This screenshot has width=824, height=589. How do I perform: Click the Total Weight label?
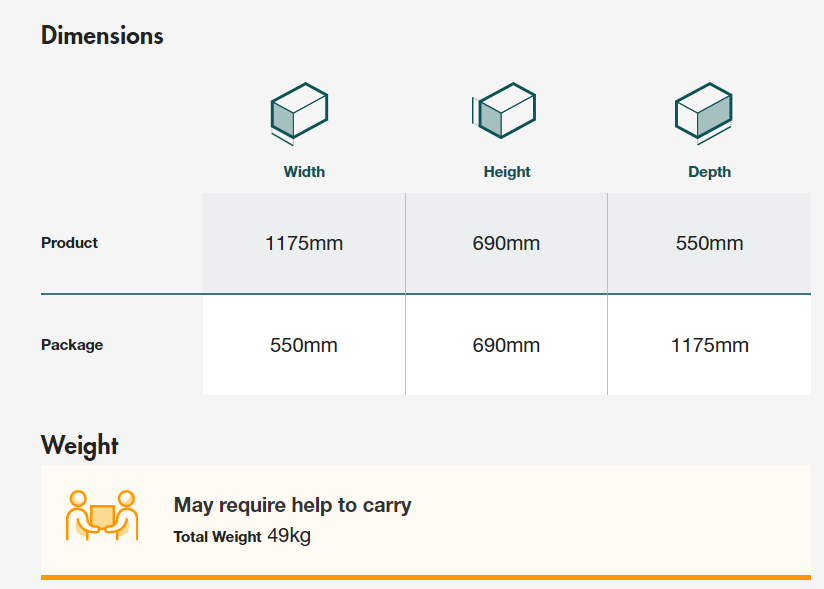point(217,536)
